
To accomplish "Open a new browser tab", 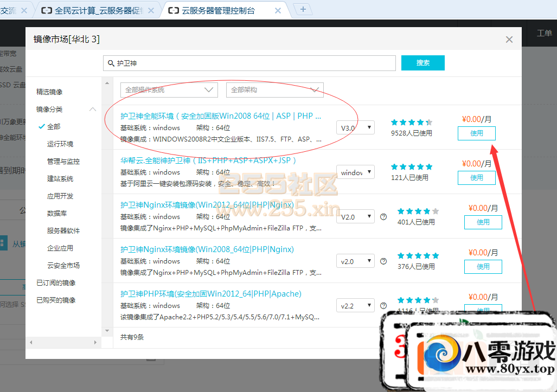I will coord(303,9).
